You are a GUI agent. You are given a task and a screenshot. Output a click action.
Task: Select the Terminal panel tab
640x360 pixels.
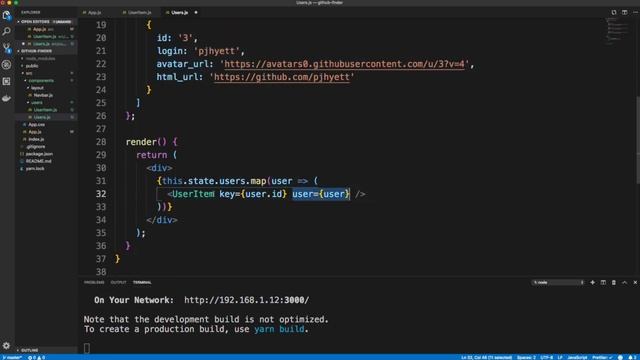[x=142, y=282]
